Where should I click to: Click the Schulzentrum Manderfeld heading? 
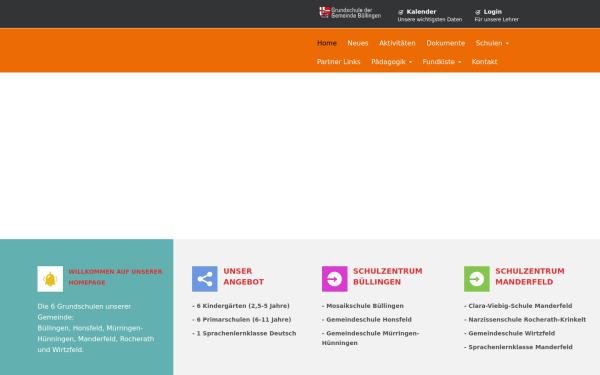tap(530, 277)
